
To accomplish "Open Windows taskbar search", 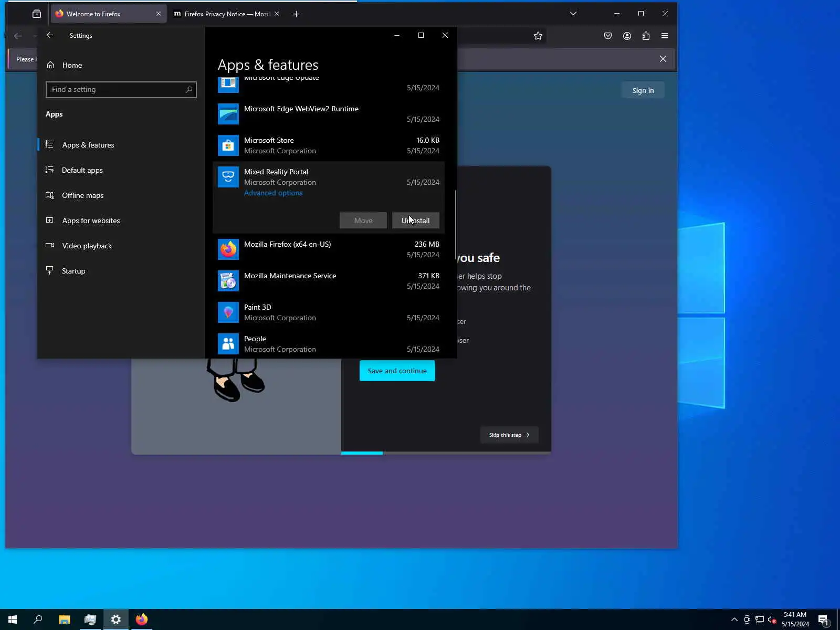I will pyautogui.click(x=38, y=619).
